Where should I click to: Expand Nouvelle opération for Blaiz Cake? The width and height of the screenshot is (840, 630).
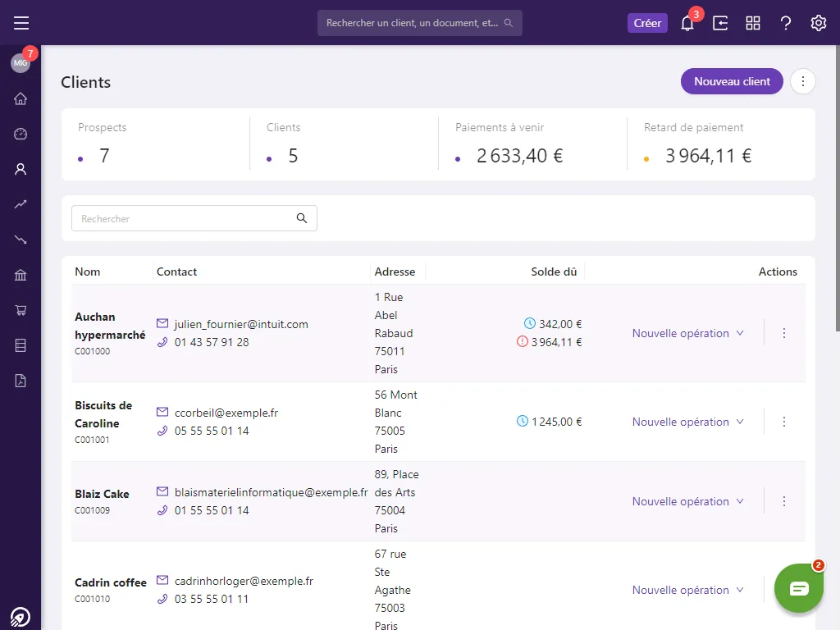pyautogui.click(x=688, y=501)
